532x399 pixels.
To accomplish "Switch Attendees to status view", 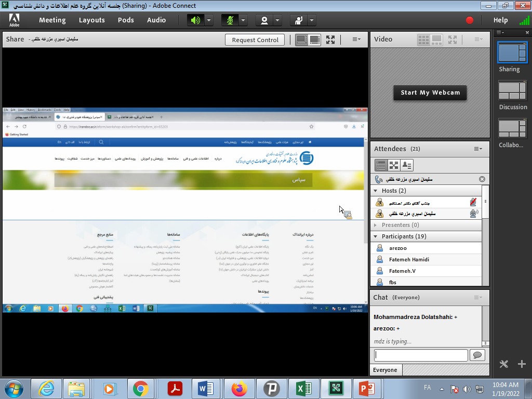I will click(407, 165).
